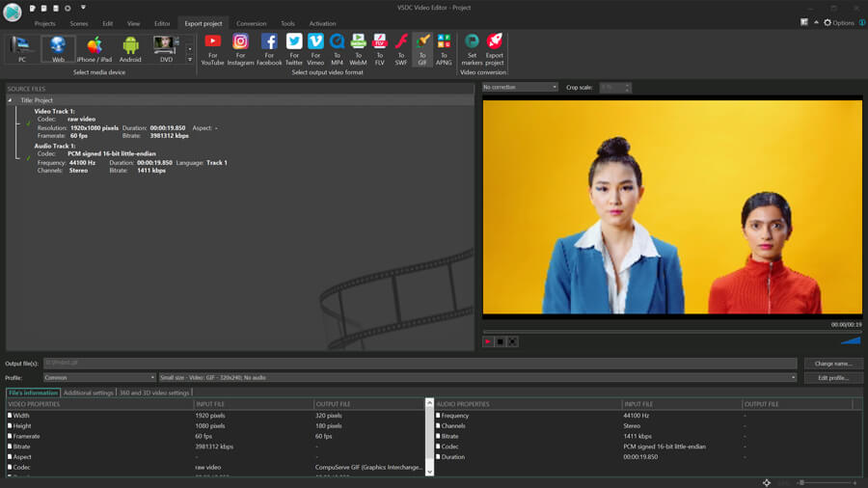Switch to Additional settings tab
868x488 pixels.
click(x=88, y=393)
